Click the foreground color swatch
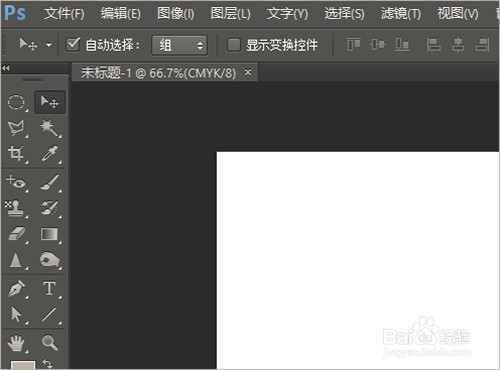Image resolution: width=500 pixels, height=370 pixels. (23, 365)
